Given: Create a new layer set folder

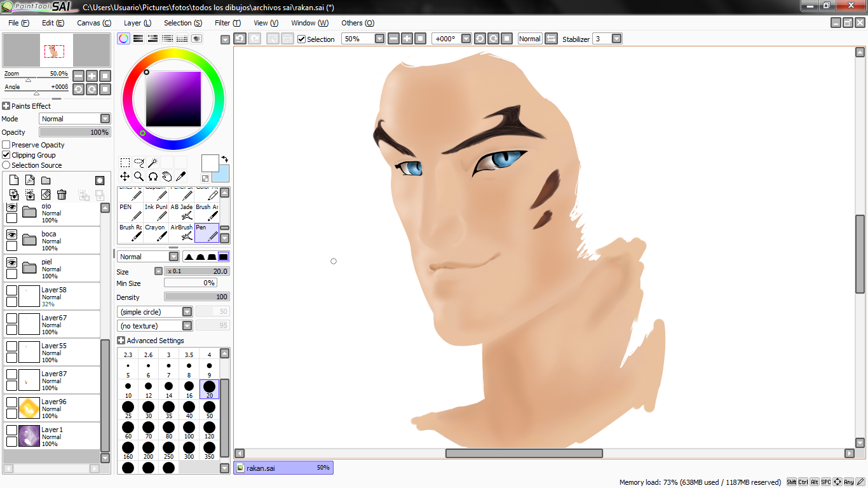Looking at the screenshot, I should coord(46,180).
